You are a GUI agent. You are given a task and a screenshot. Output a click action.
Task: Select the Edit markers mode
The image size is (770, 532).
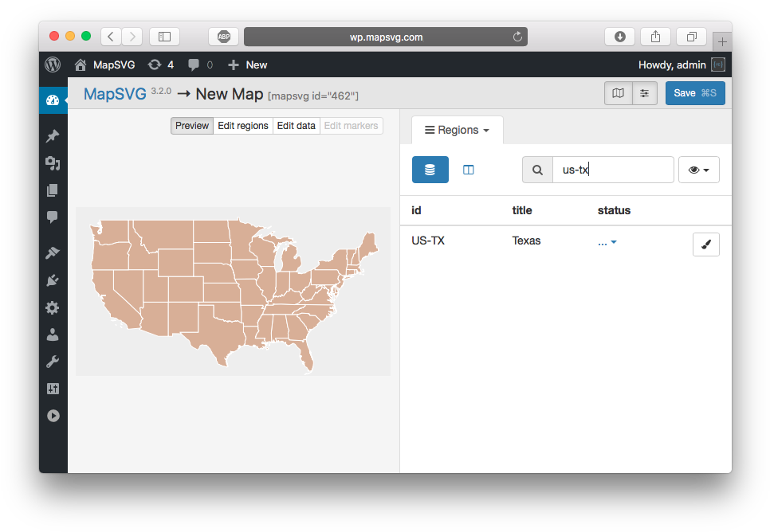[x=351, y=126]
